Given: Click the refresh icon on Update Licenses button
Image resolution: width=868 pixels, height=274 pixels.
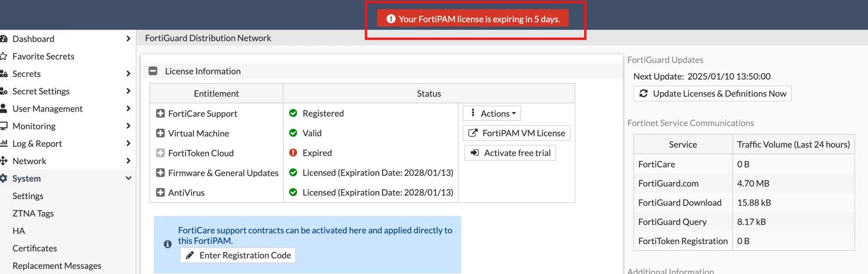Looking at the screenshot, I should click(644, 94).
